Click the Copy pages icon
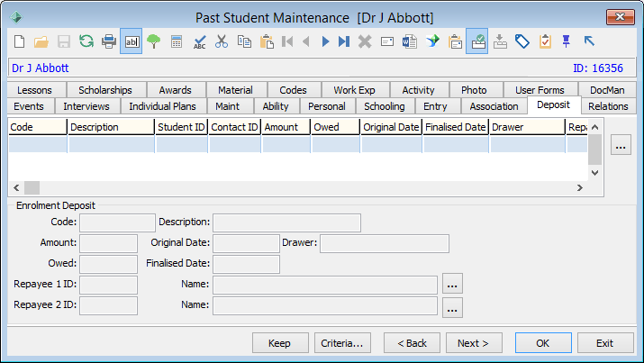 [x=244, y=41]
